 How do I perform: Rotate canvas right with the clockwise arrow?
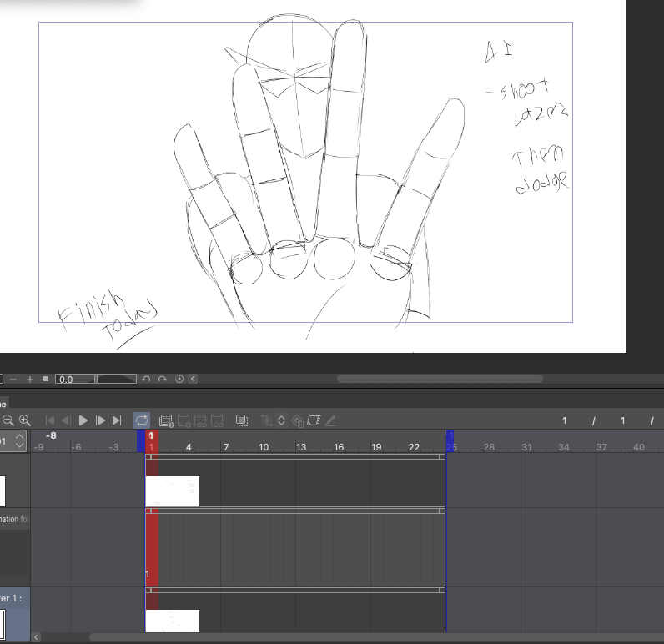(x=163, y=379)
